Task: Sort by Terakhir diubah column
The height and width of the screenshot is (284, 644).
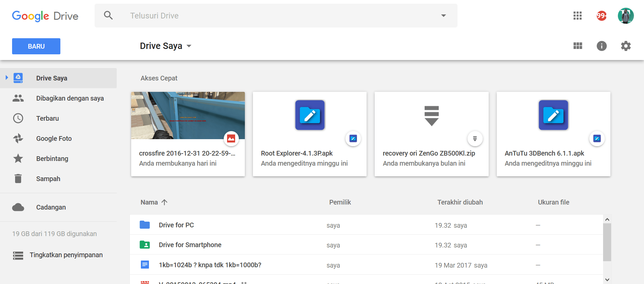Action: [460, 202]
